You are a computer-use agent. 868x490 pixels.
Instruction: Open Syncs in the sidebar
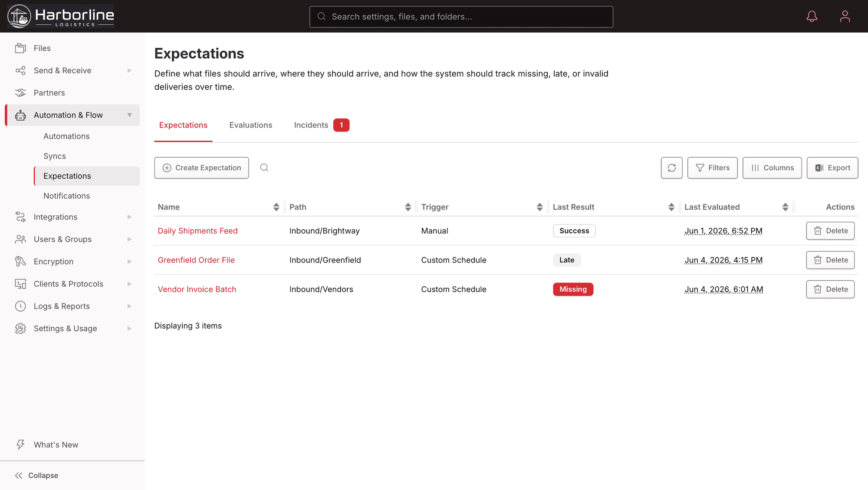point(55,156)
